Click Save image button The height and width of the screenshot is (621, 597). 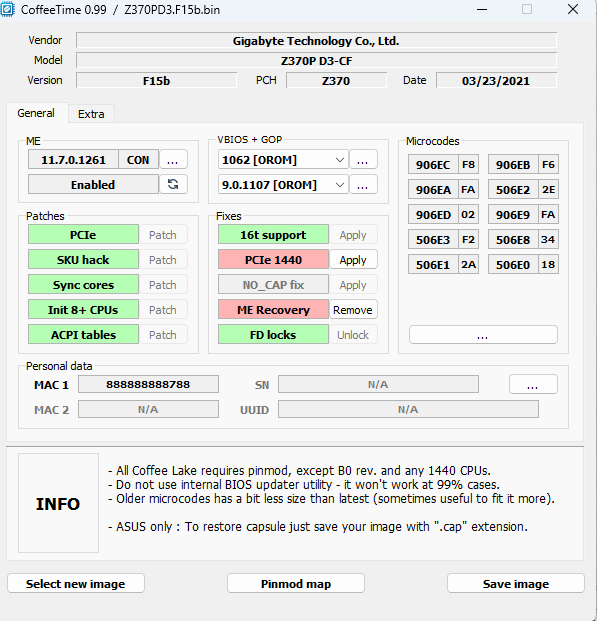[x=515, y=583]
